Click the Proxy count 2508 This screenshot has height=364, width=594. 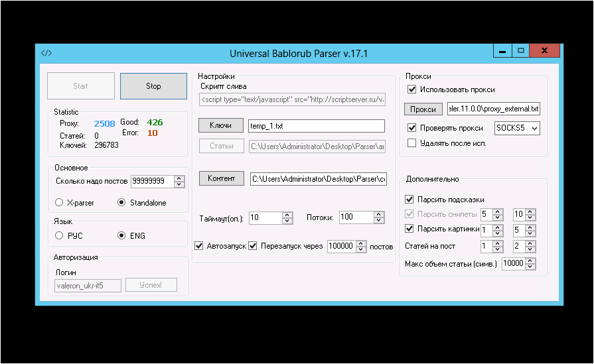(x=105, y=123)
